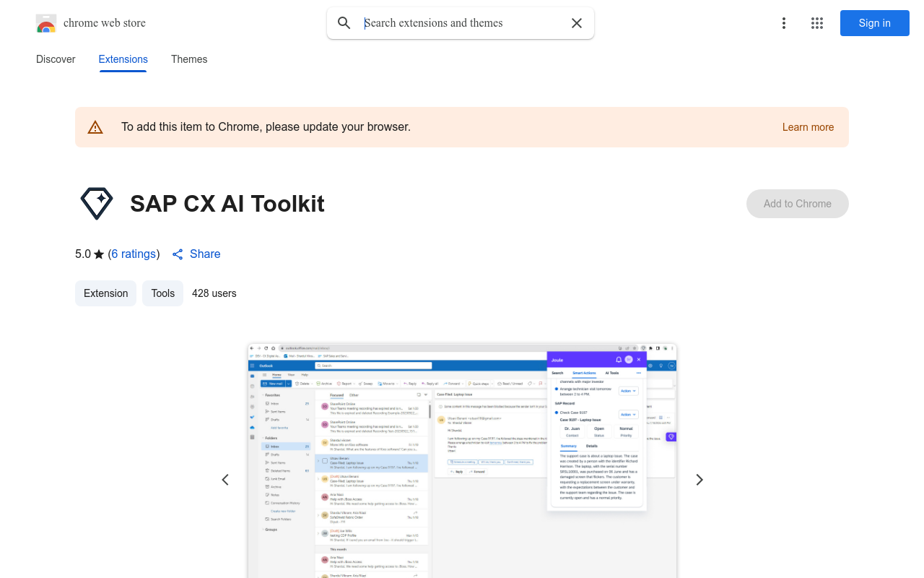Go to the Themes tab

pyautogui.click(x=189, y=59)
